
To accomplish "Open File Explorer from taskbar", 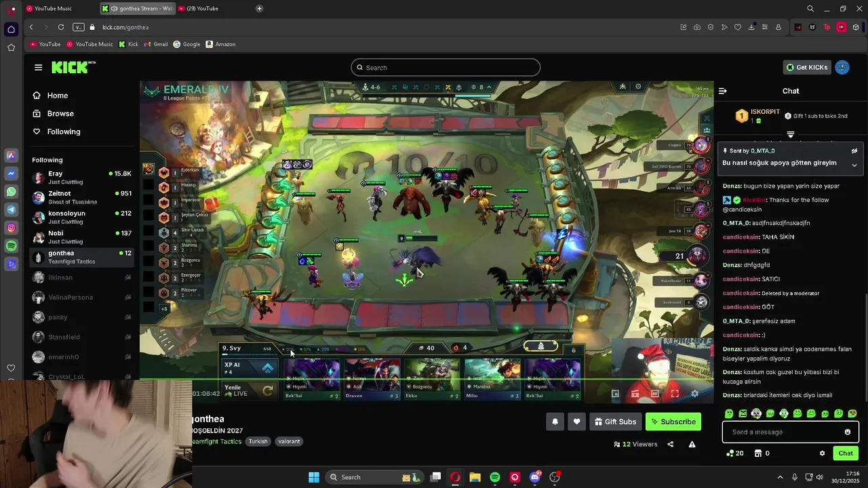I will 475,477.
